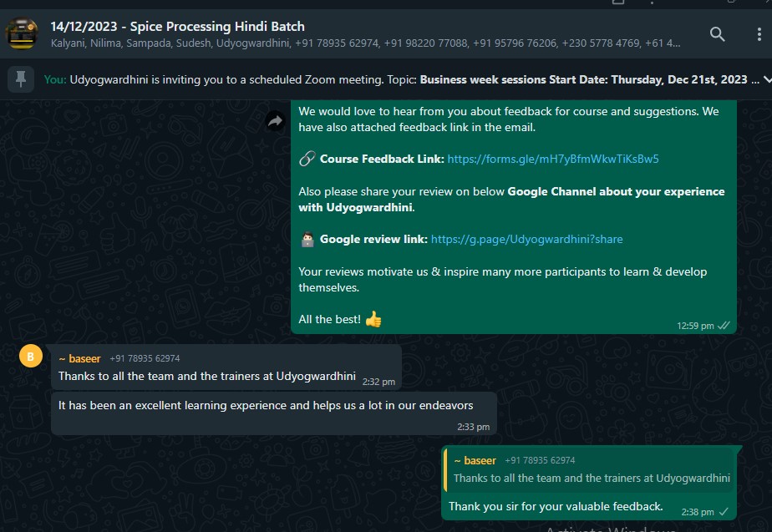Click 'Thank you sir for your valuable feedback' message

556,506
